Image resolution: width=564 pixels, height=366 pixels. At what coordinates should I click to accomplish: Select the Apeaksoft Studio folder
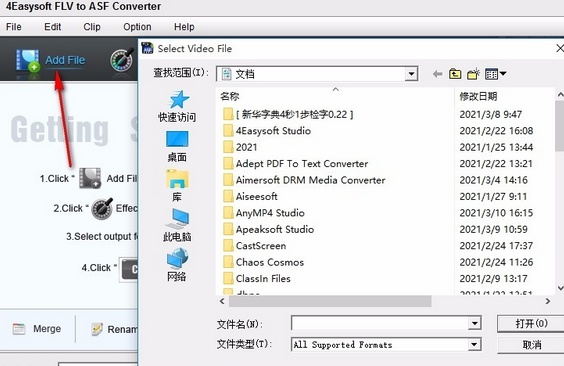[x=268, y=229]
